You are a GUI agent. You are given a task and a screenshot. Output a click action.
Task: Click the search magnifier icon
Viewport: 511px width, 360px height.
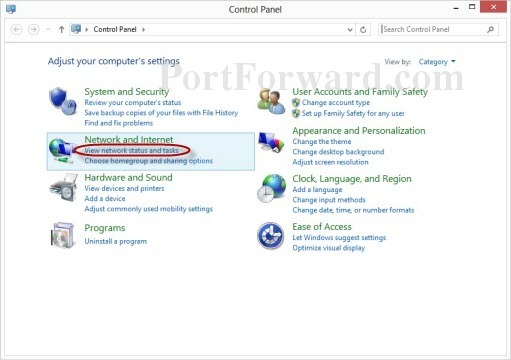tap(490, 30)
